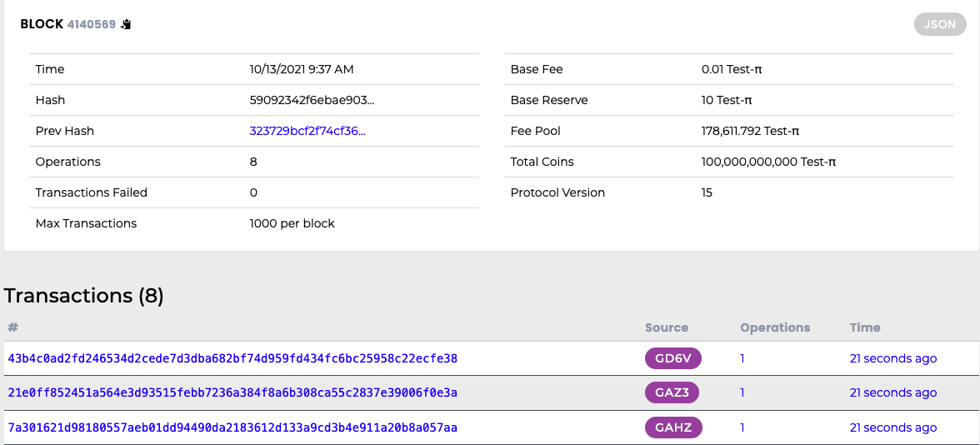980x445 pixels.
Task: Click operations count in the GAHZ row
Action: 742,427
